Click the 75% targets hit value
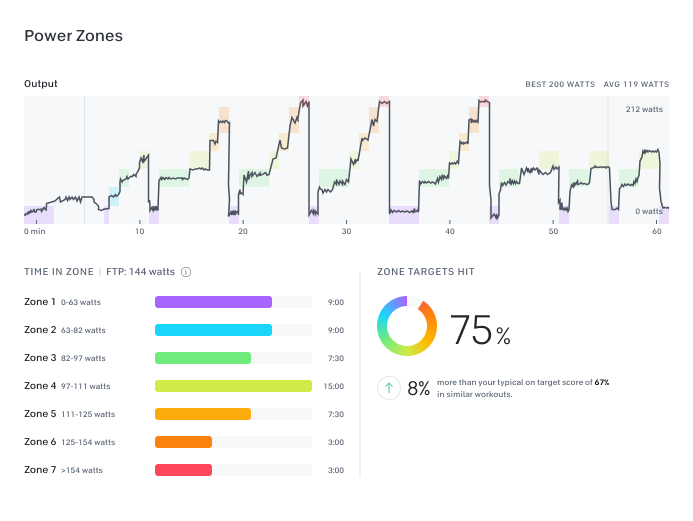The width and height of the screenshot is (693, 521). coord(480,329)
